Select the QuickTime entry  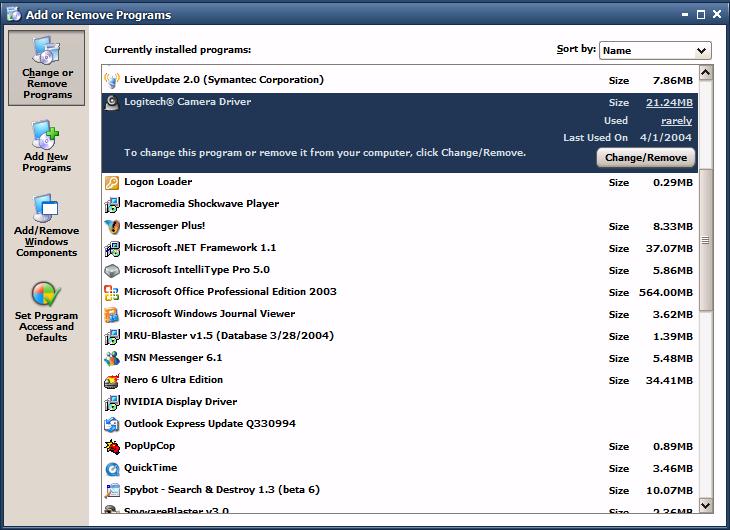tap(399, 469)
